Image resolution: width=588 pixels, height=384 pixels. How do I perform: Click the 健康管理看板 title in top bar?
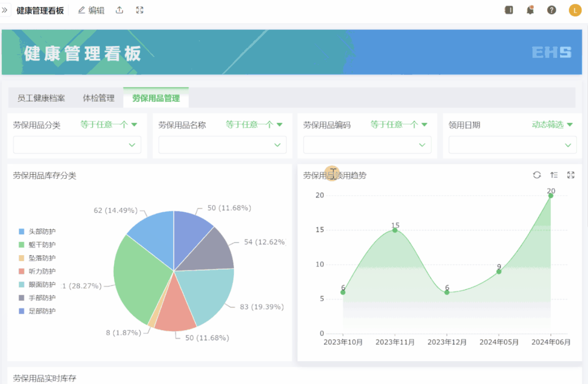40,10
